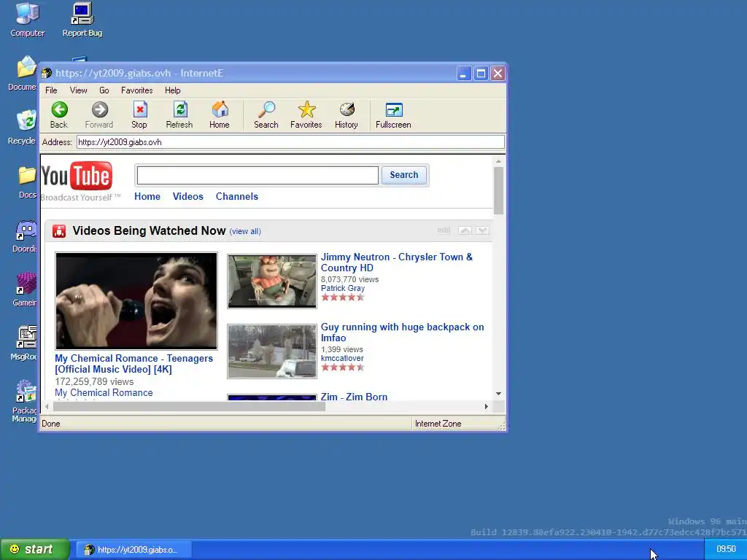Switch browser to Fullscreen mode
747x560 pixels.
393,114
